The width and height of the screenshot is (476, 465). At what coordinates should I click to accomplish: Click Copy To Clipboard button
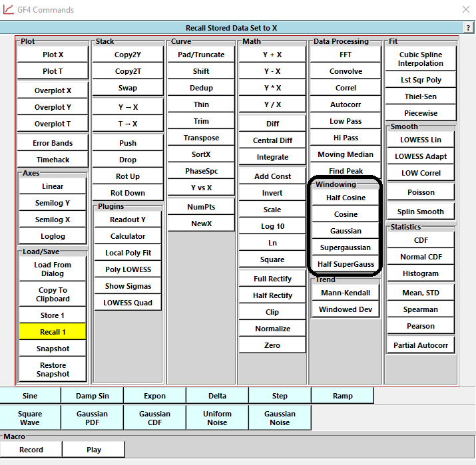click(x=53, y=295)
